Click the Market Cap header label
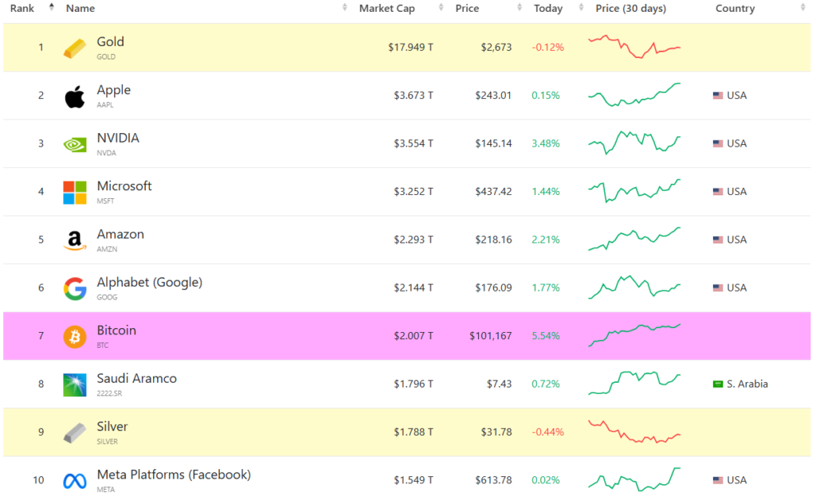Viewport: 816px width, 504px height. point(386,8)
